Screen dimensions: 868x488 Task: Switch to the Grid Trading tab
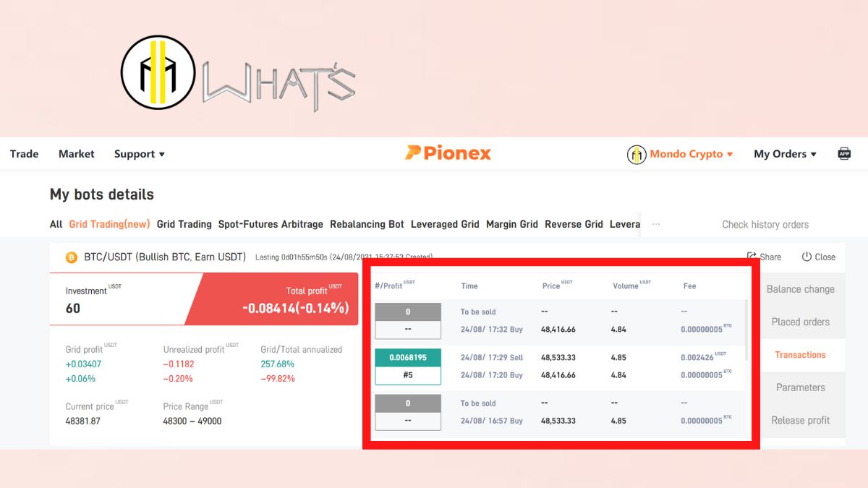coord(184,224)
